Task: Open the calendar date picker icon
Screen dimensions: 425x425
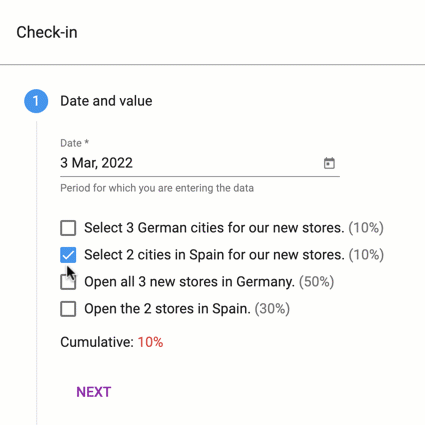Action: coord(329,163)
